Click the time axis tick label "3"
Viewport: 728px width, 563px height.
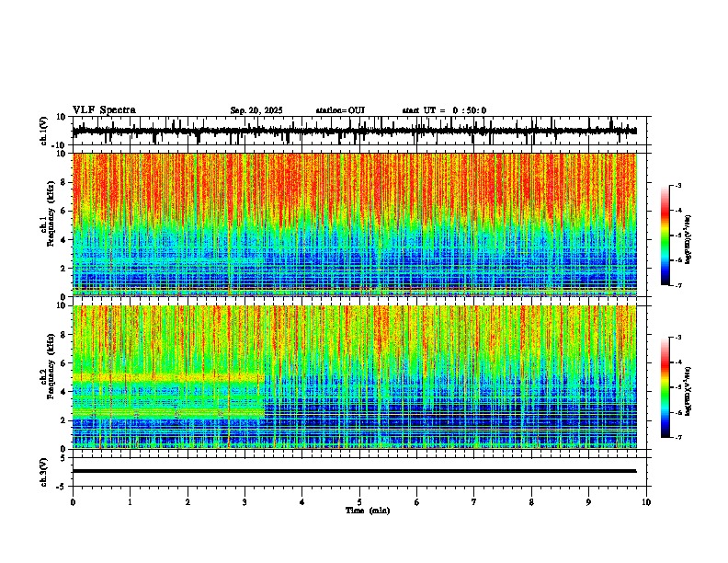(x=245, y=501)
